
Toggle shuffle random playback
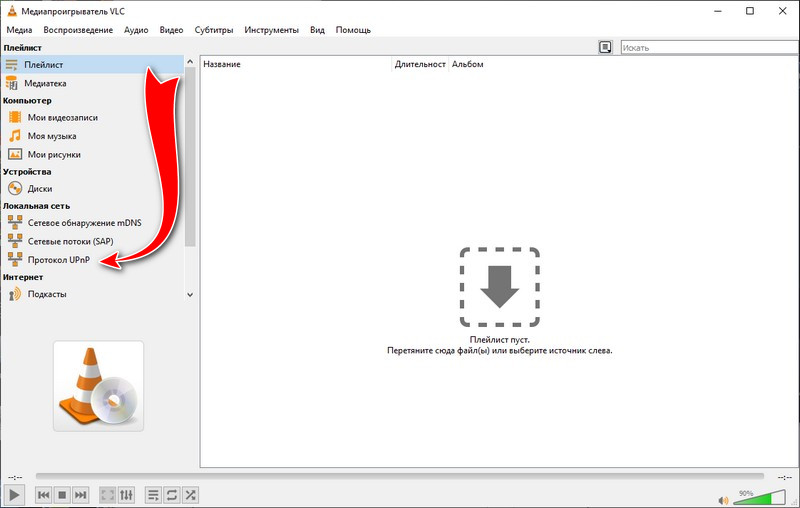coord(190,495)
